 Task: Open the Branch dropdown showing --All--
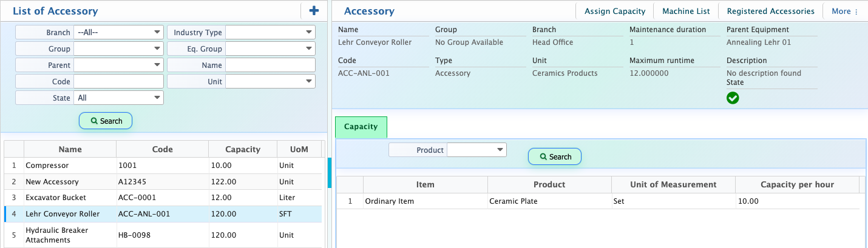click(118, 32)
